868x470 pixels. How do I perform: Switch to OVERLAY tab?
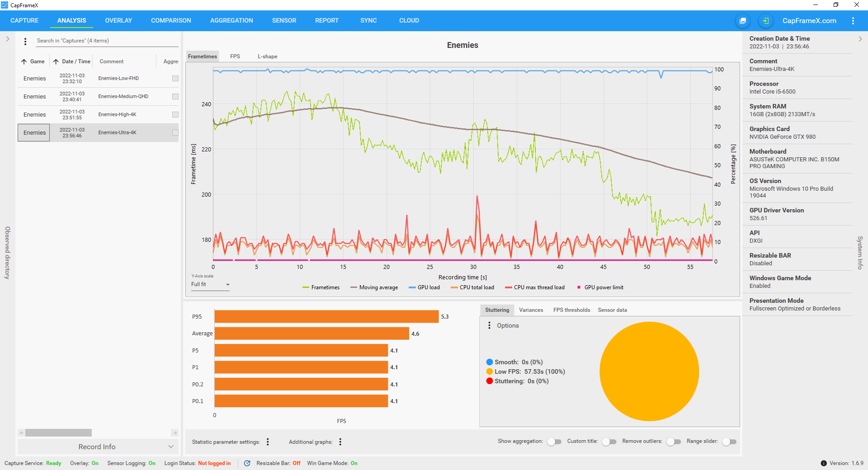[118, 21]
